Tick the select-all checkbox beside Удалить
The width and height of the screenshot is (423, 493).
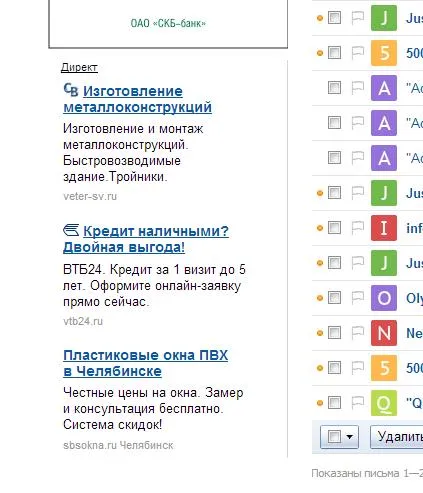(x=334, y=436)
